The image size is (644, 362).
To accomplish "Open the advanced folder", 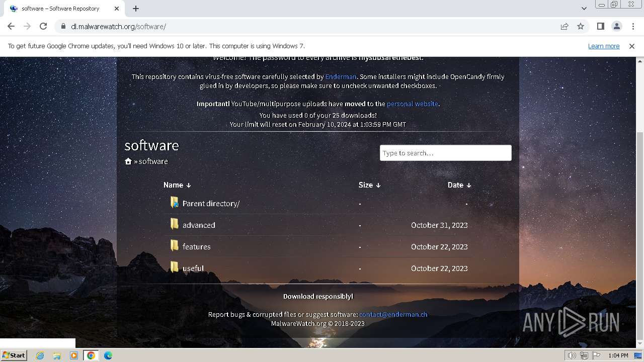I will [x=199, y=225].
